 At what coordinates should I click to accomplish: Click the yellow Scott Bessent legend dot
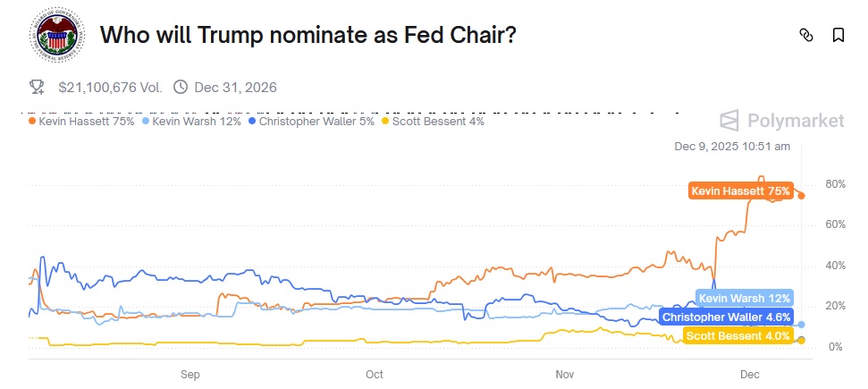pos(385,121)
